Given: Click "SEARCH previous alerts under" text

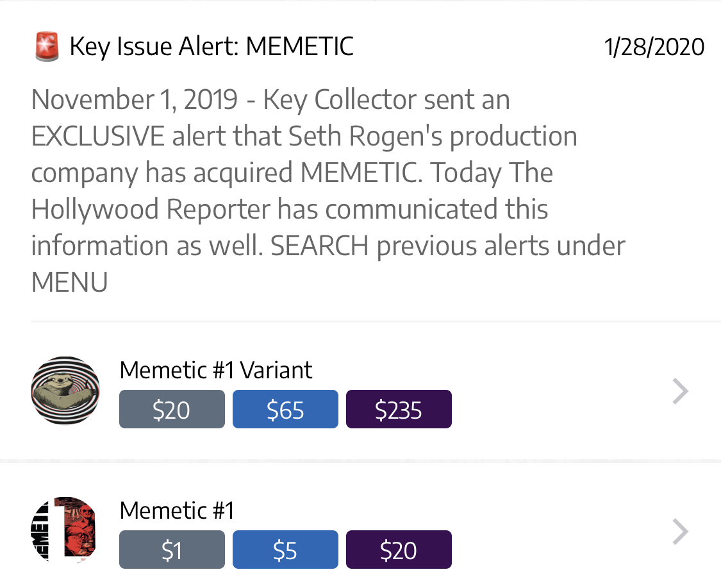Looking at the screenshot, I should click(447, 246).
